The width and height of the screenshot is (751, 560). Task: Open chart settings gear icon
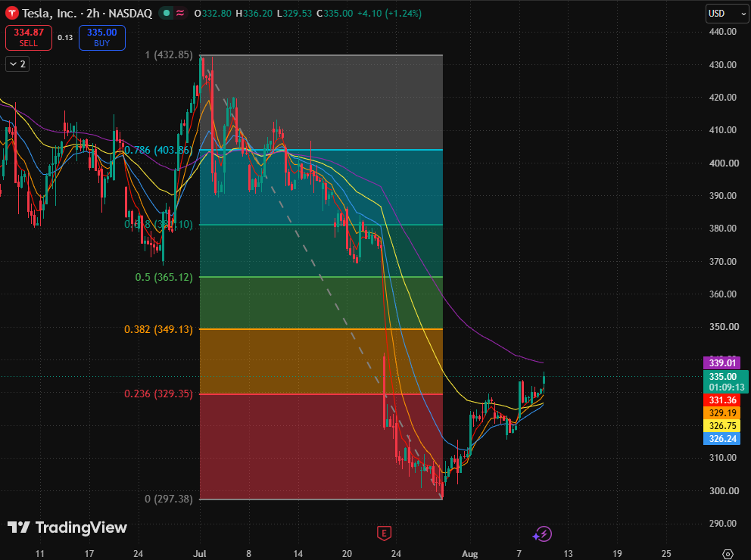point(728,554)
